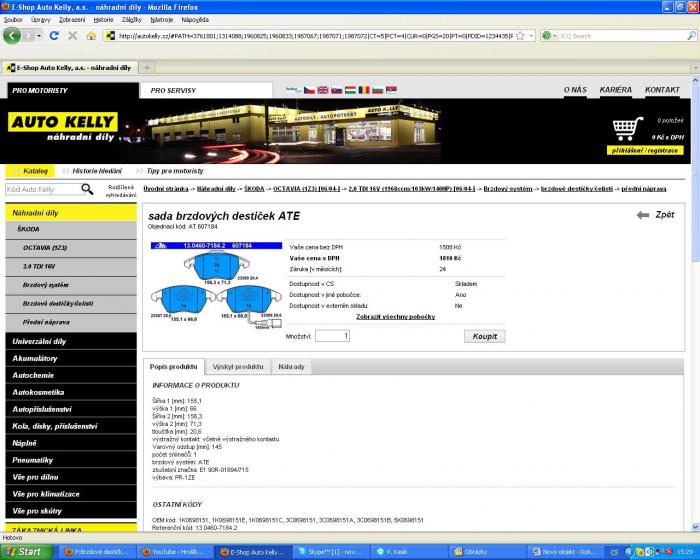Click the browser home icon
Screen dimensions: 700x560
click(92, 35)
